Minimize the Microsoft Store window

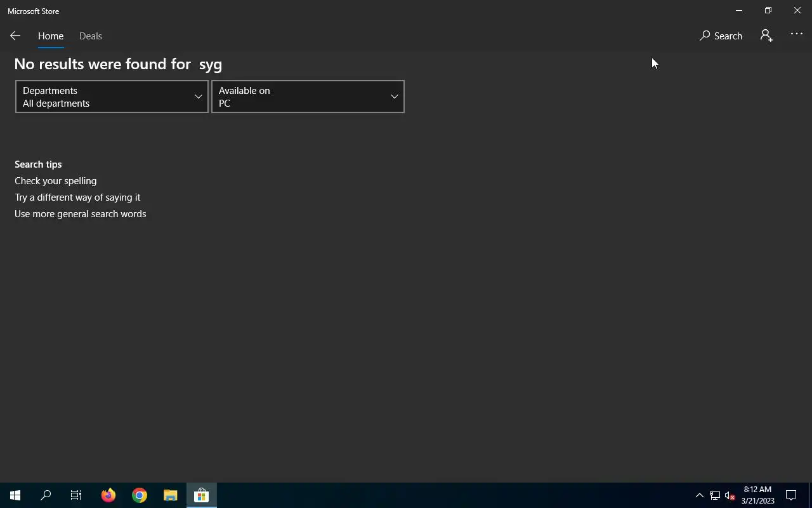click(739, 11)
